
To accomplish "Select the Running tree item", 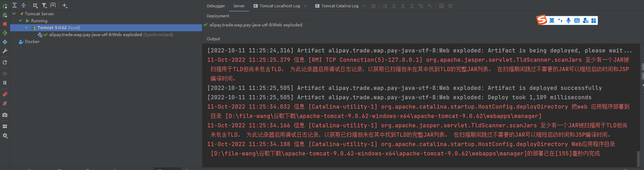I will tap(39, 21).
